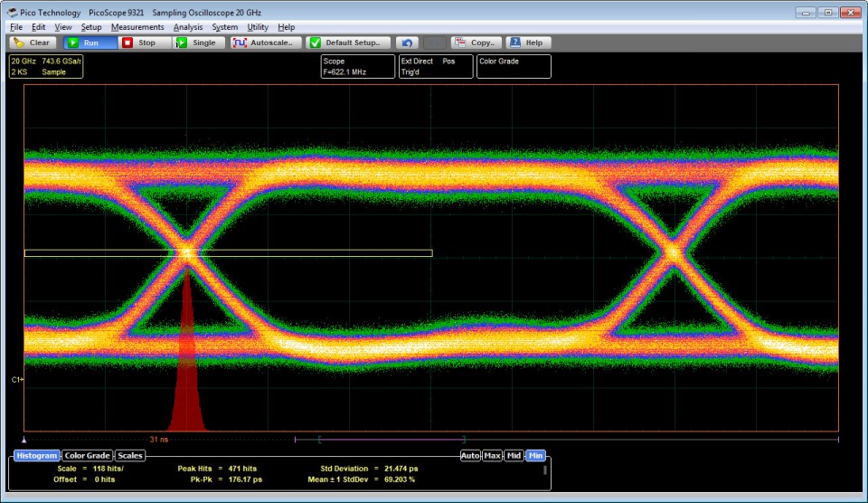868x503 pixels.
Task: Trigger a Single acquisition
Action: 196,43
